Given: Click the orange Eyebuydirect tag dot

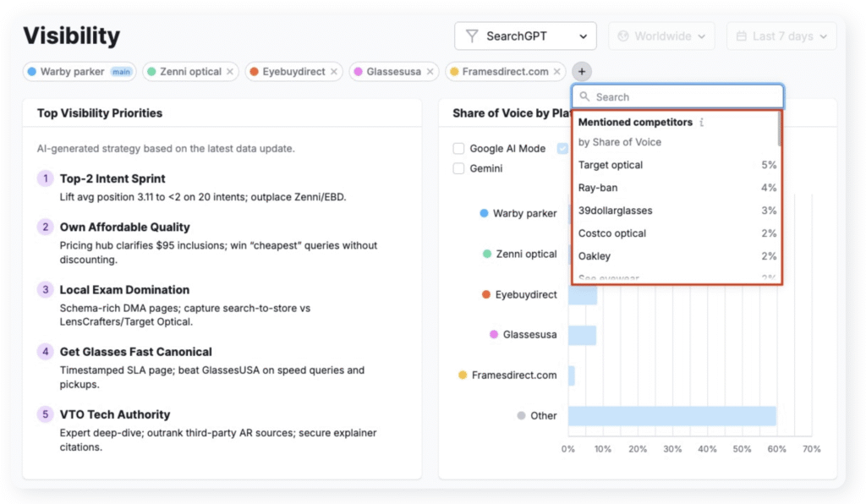Looking at the screenshot, I should [254, 72].
